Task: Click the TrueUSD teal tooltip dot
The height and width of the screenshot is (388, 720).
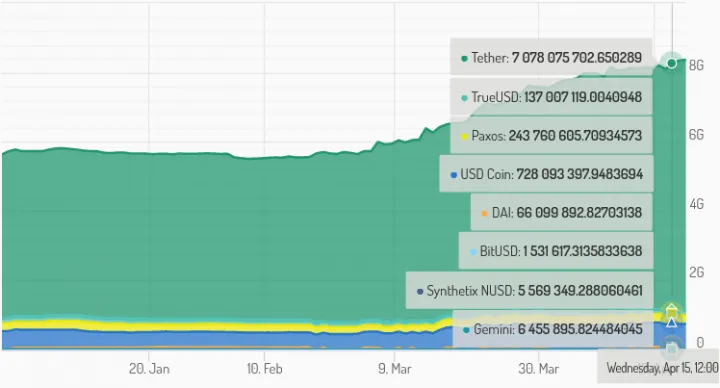Action: [464, 98]
